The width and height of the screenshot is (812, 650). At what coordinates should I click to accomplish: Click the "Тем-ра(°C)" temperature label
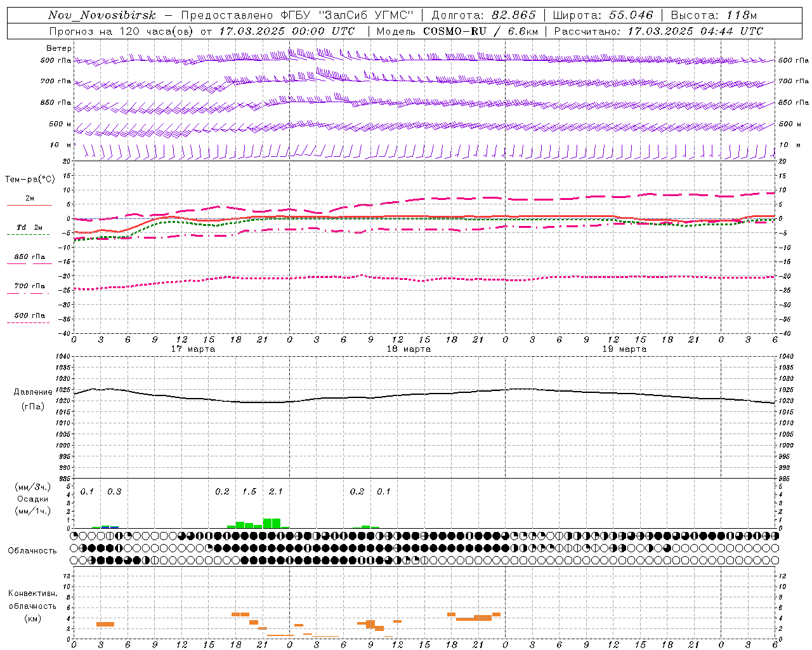tap(30, 180)
